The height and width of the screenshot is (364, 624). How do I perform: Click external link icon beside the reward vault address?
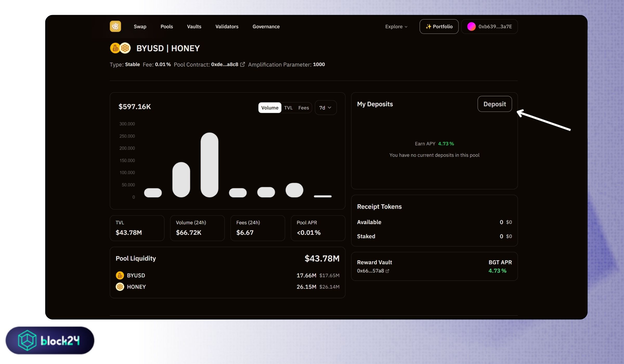pyautogui.click(x=387, y=271)
